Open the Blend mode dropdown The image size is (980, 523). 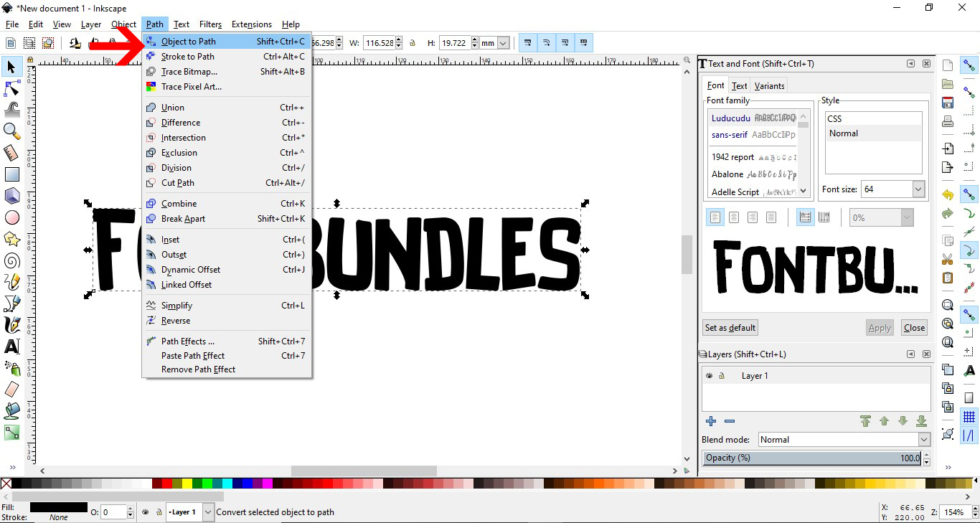coord(924,440)
